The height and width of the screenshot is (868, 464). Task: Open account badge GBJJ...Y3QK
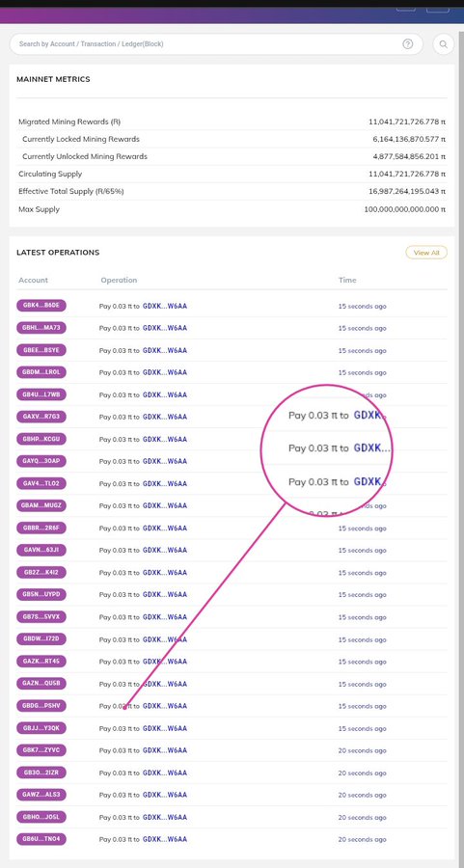click(x=41, y=728)
